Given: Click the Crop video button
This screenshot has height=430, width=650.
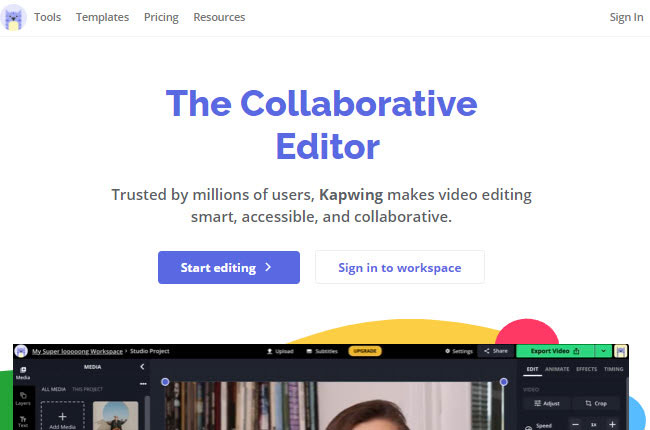Looking at the screenshot, I should pyautogui.click(x=596, y=403).
